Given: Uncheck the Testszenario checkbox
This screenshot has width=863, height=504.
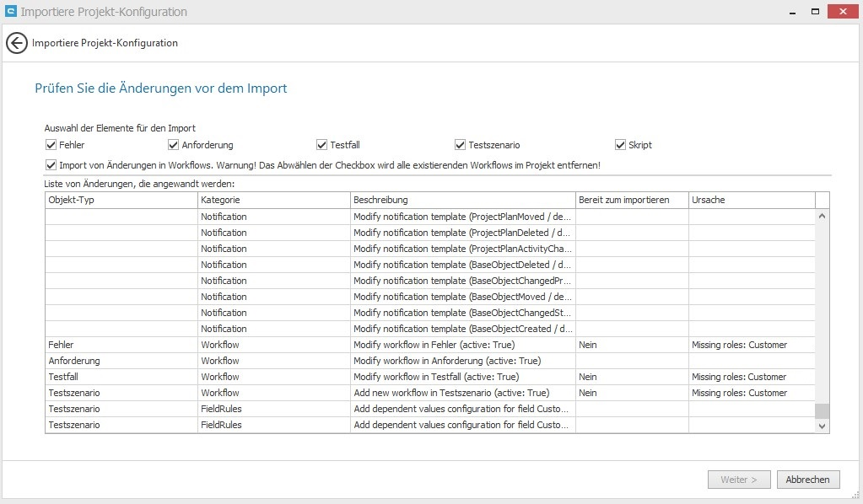Looking at the screenshot, I should (460, 145).
